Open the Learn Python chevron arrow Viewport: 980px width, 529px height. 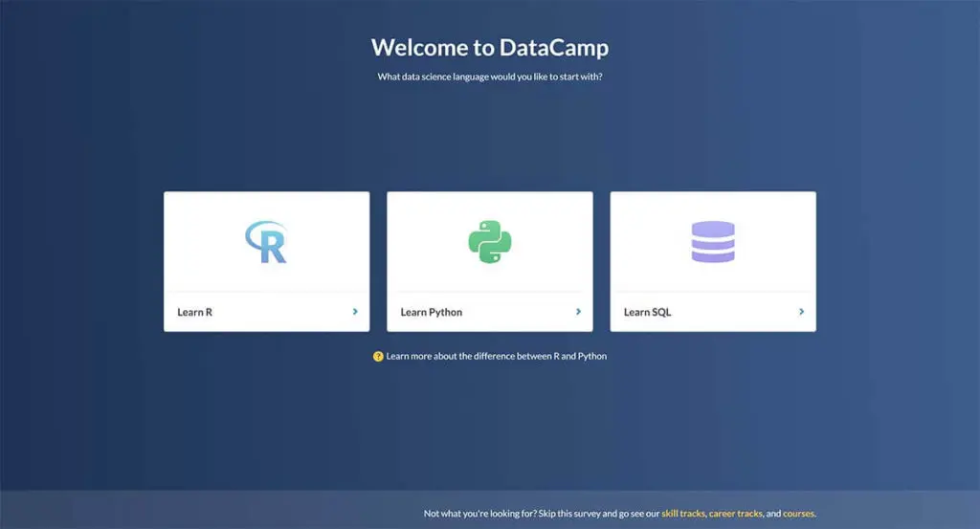tap(578, 312)
